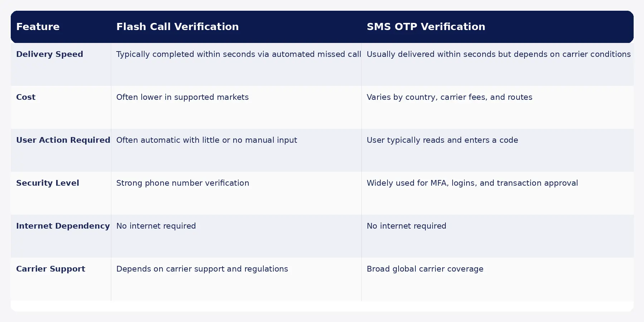Select the SMS OTP Verification header
This screenshot has height=322, width=644.
pos(426,27)
